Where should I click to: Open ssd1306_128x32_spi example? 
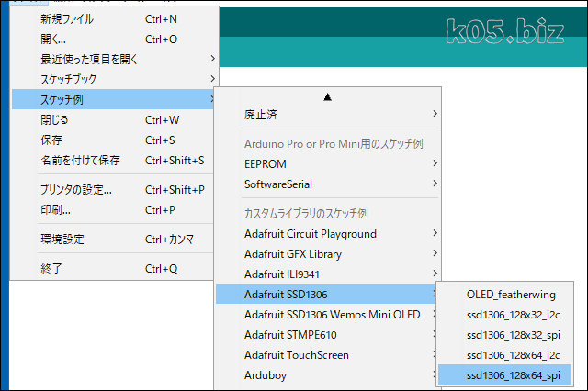click(504, 335)
